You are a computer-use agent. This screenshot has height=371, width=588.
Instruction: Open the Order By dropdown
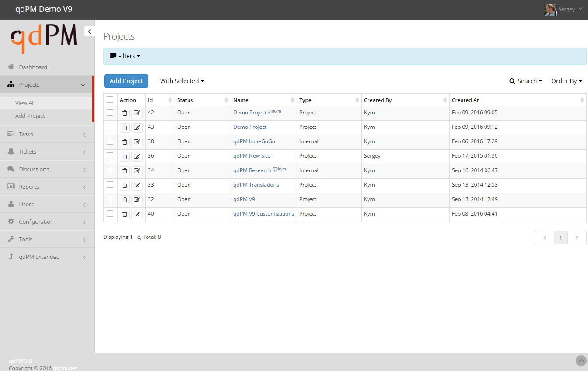(566, 81)
